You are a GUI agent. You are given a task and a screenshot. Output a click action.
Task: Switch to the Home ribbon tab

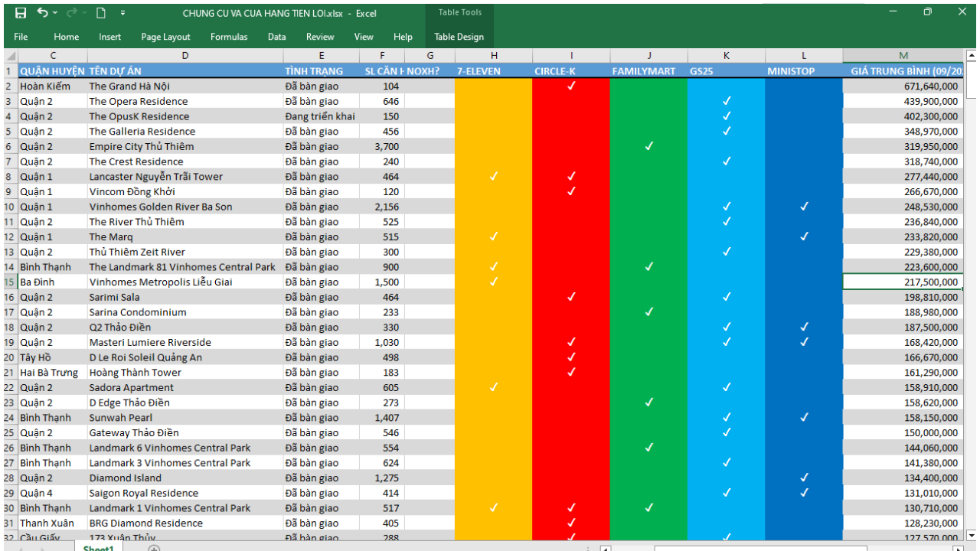pyautogui.click(x=67, y=37)
